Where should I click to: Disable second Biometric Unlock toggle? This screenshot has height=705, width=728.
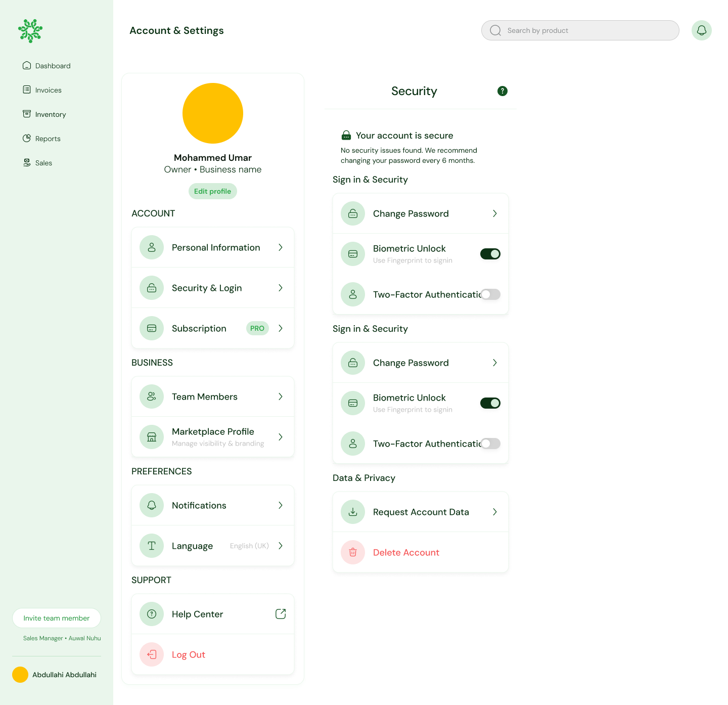pyautogui.click(x=490, y=403)
